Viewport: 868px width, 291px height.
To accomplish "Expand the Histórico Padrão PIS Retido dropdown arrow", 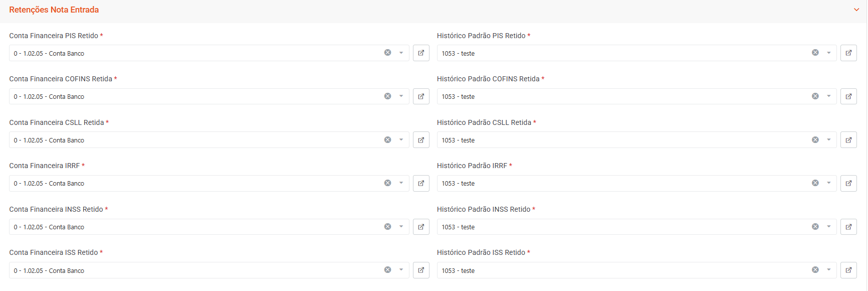I will 829,53.
